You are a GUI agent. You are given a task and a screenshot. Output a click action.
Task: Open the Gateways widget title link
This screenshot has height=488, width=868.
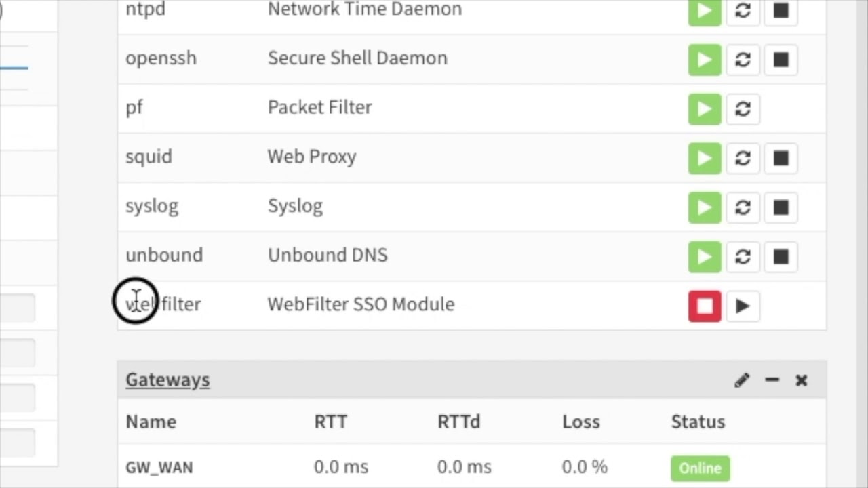coord(167,380)
